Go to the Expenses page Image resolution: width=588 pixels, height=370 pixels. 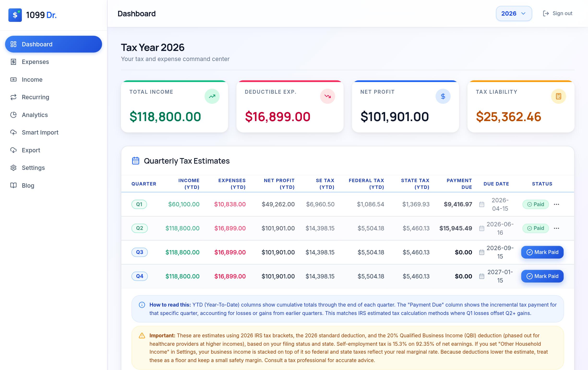click(x=54, y=62)
